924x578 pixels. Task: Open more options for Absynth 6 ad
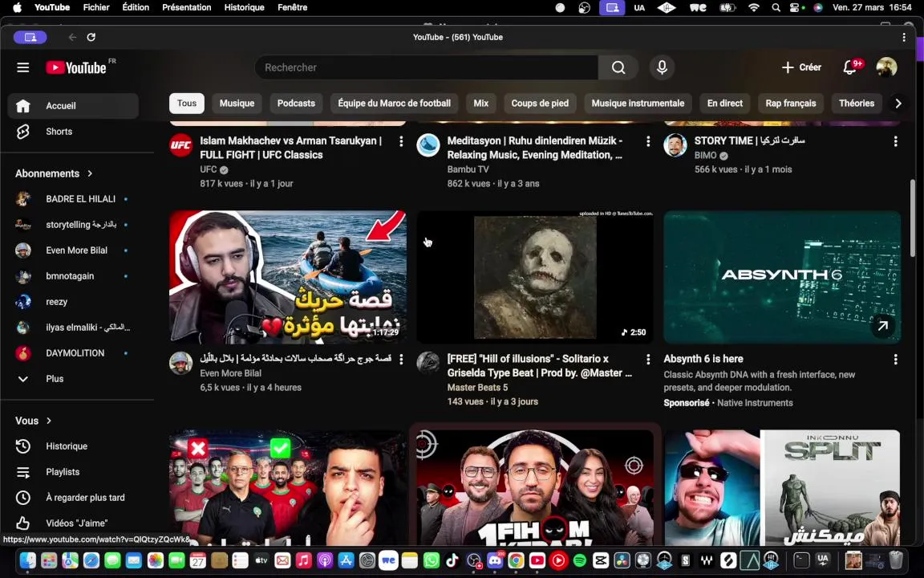(896, 359)
